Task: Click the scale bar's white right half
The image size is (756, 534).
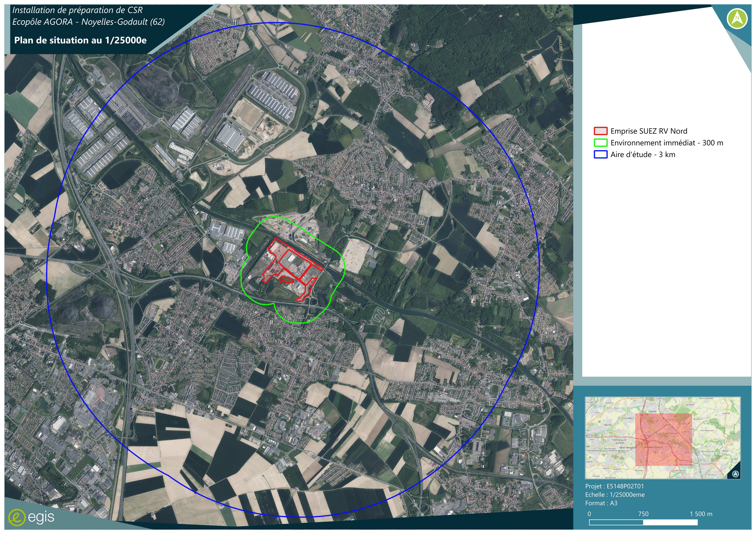Action: click(x=670, y=522)
